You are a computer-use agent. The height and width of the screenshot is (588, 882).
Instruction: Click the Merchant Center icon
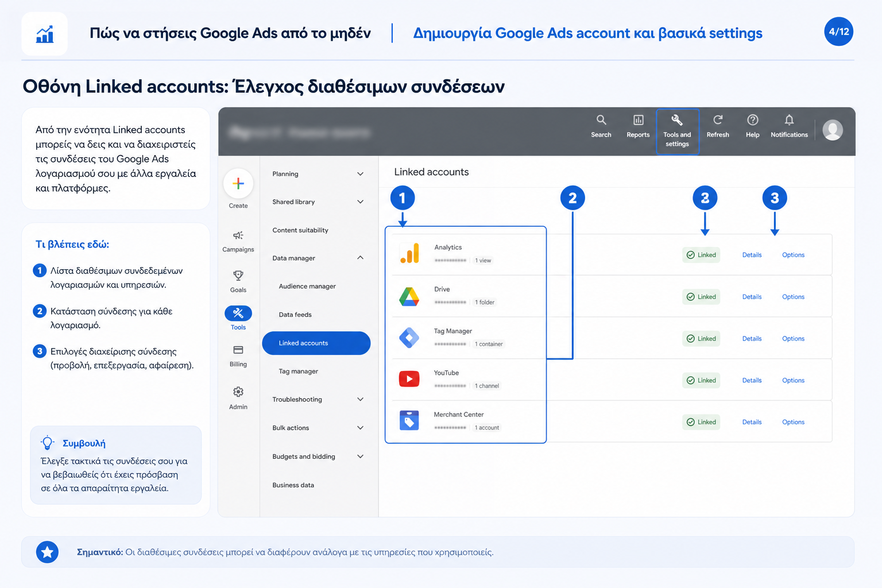[x=409, y=420]
